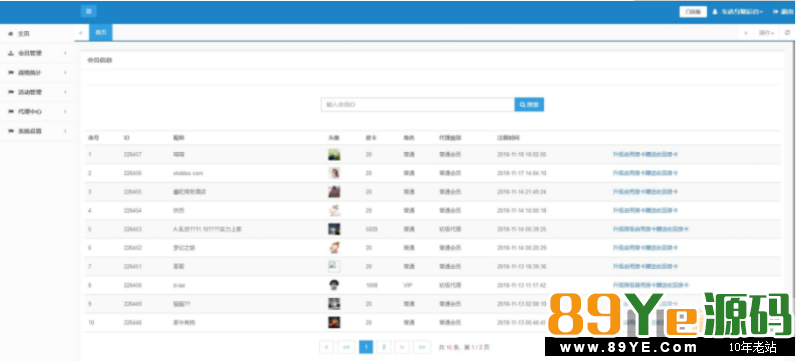Expand the 会员管理 menu chevron
The width and height of the screenshot is (800, 361).
click(65, 53)
